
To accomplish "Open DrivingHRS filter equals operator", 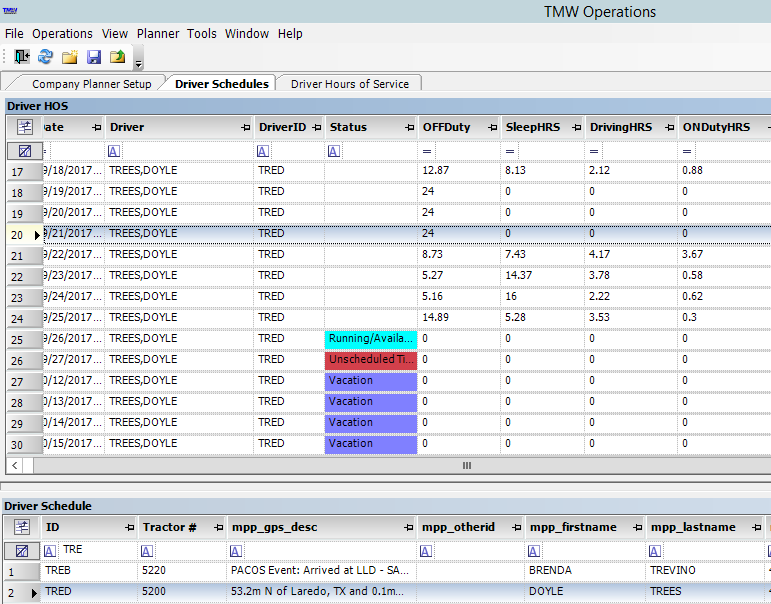I will [x=594, y=151].
